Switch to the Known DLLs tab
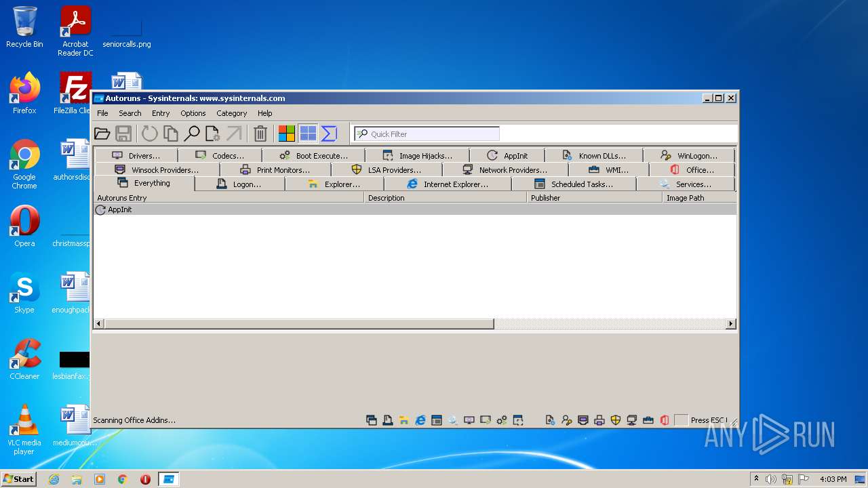The image size is (868, 488). [593, 156]
